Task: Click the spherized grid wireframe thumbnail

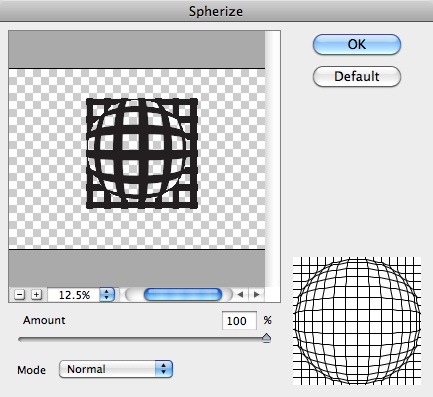Action: click(x=357, y=321)
